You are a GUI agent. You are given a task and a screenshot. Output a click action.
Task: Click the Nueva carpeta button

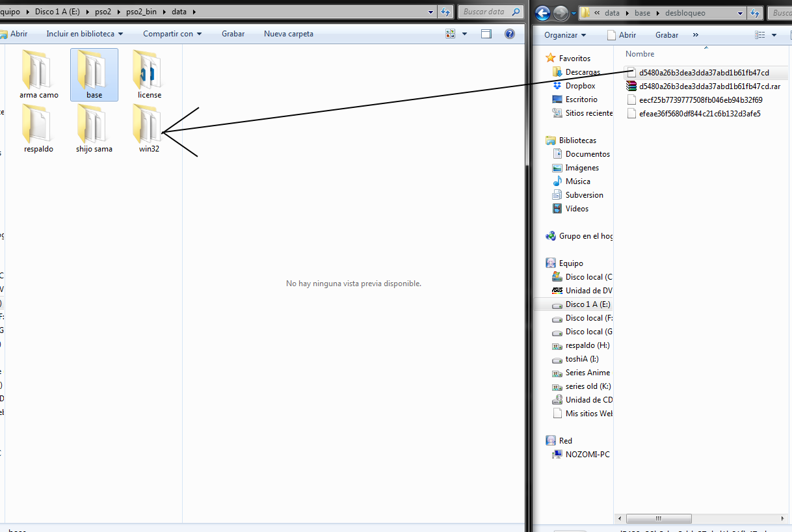288,34
